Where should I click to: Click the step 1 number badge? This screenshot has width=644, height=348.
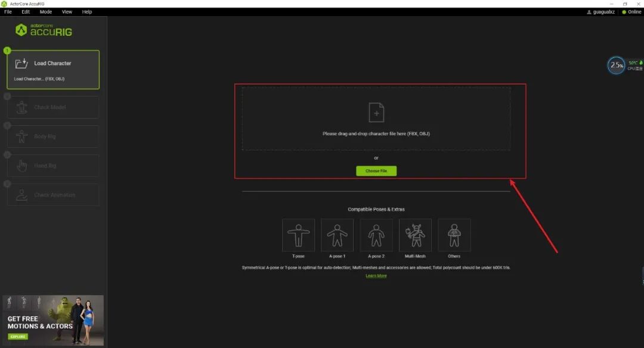click(x=7, y=51)
